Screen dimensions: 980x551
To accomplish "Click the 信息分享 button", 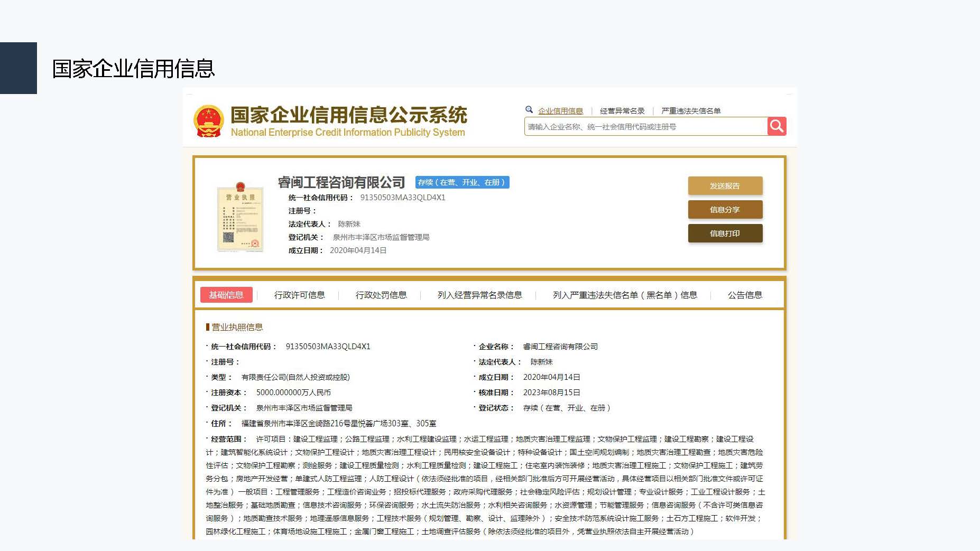I will coord(725,210).
